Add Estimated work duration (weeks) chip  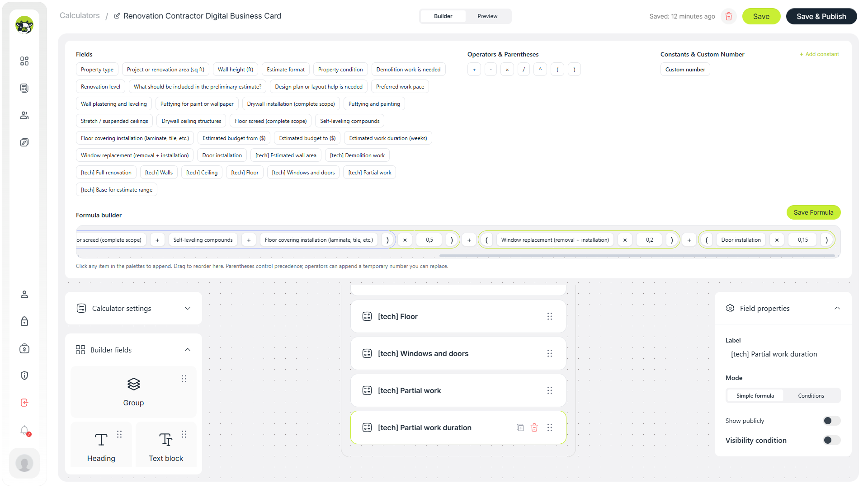tap(388, 138)
